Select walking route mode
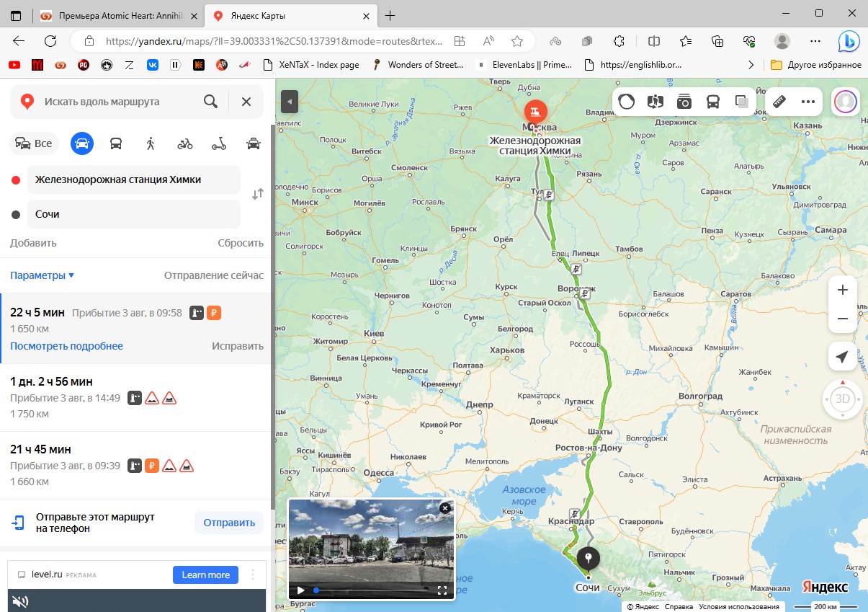 click(151, 143)
